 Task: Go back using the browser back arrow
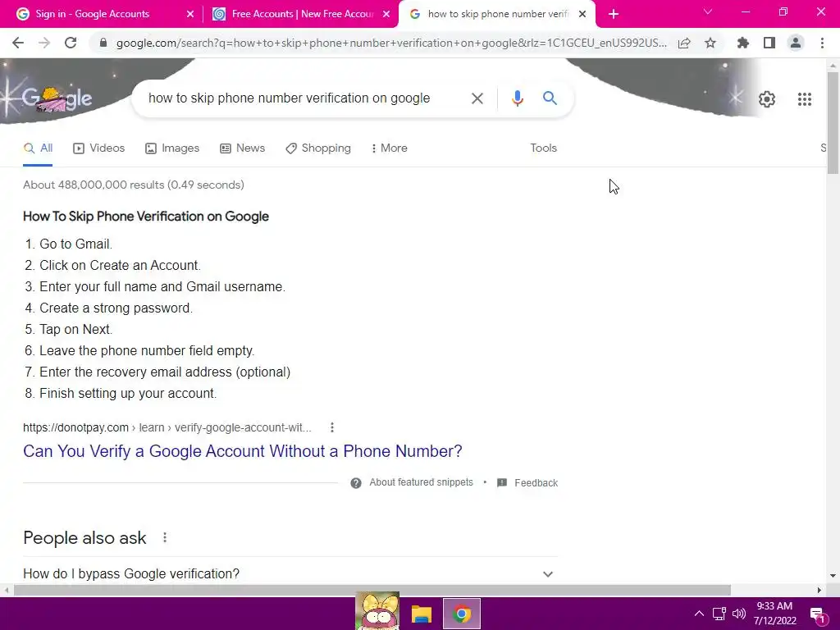[18, 43]
